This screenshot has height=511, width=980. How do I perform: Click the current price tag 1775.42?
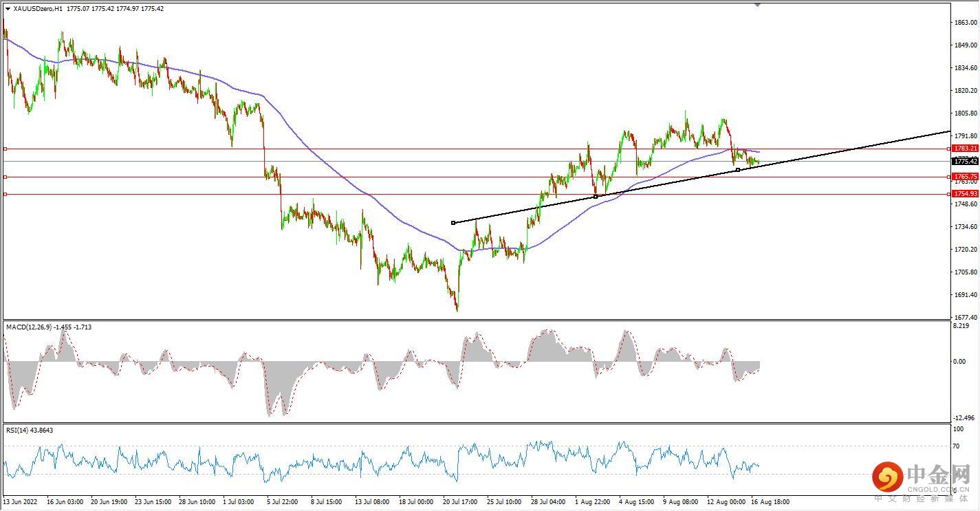click(x=964, y=161)
